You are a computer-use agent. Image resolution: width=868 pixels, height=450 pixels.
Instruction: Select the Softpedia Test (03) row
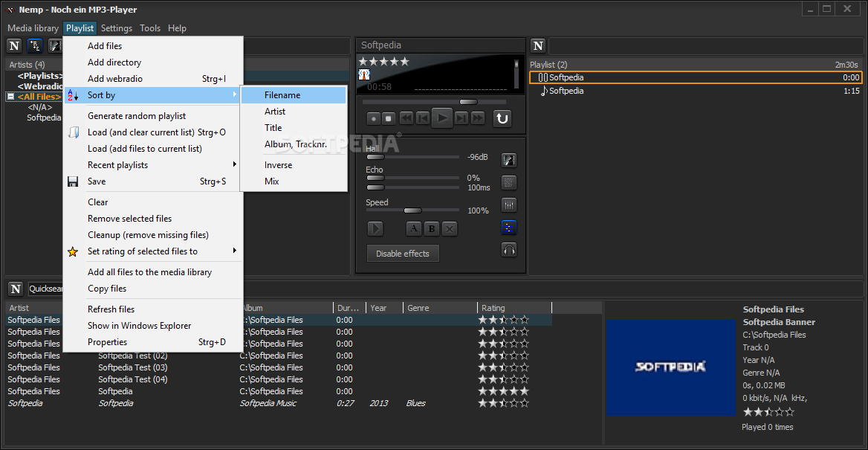click(x=279, y=367)
